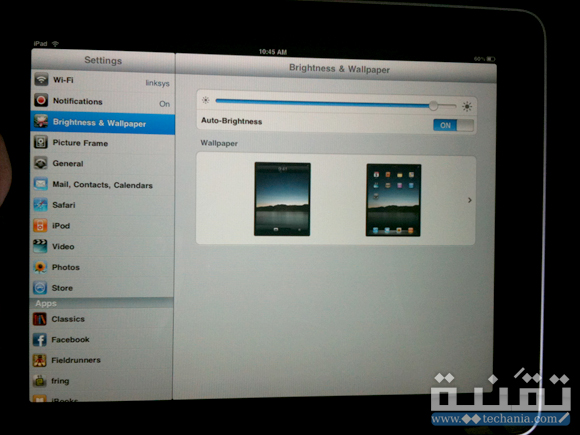Tap the Auto-Brightness label text
This screenshot has width=580, height=435.
[x=232, y=121]
